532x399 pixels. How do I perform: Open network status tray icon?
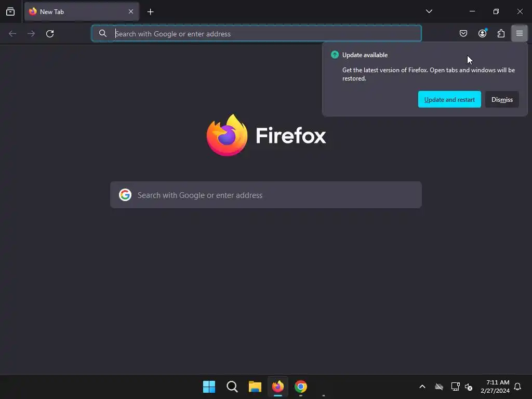tap(455, 387)
